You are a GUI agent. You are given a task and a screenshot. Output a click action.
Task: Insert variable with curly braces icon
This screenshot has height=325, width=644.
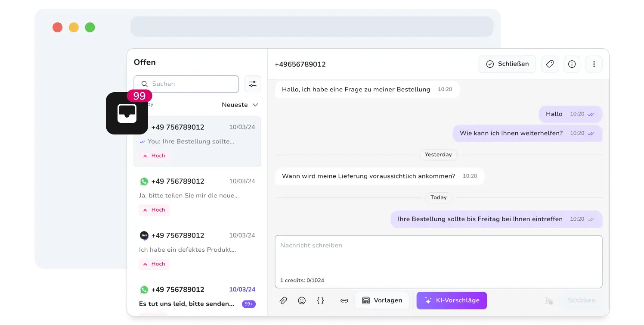pos(320,300)
